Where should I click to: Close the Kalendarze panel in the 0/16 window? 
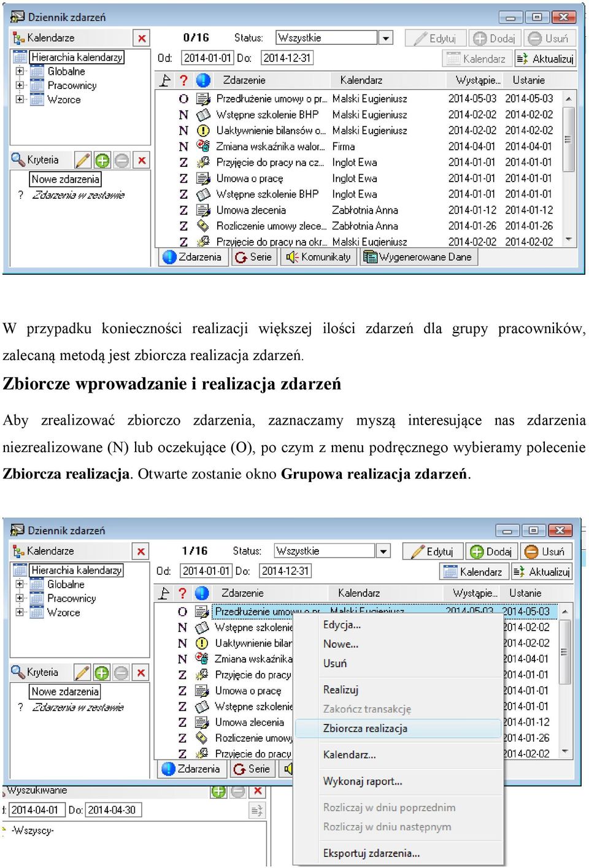coord(142,38)
